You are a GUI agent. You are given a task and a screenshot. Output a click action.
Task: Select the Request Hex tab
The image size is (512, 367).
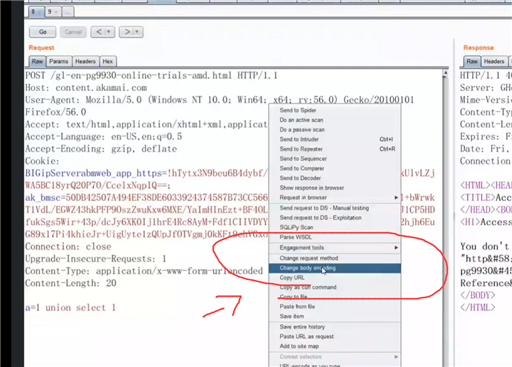click(108, 61)
